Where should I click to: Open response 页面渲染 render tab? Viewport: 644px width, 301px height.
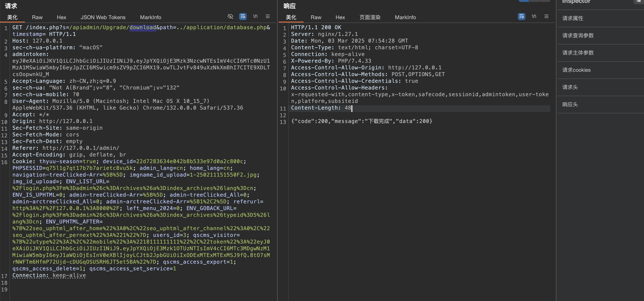click(370, 17)
